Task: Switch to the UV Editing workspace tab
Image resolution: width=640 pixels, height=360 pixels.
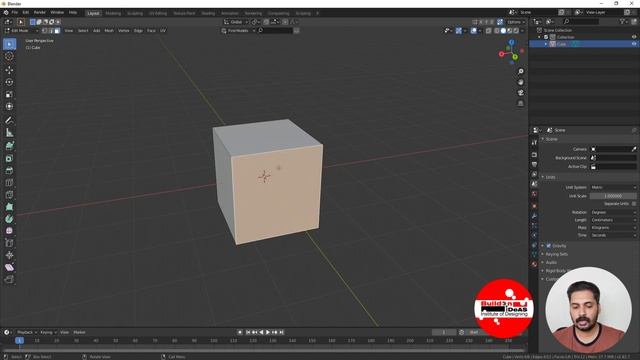Action: point(158,13)
